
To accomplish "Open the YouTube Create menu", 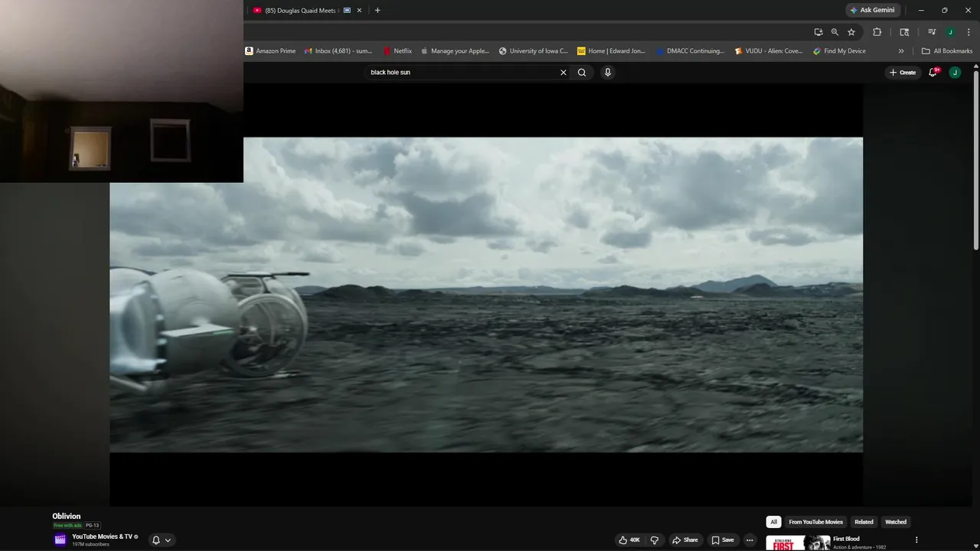I will pyautogui.click(x=903, y=73).
